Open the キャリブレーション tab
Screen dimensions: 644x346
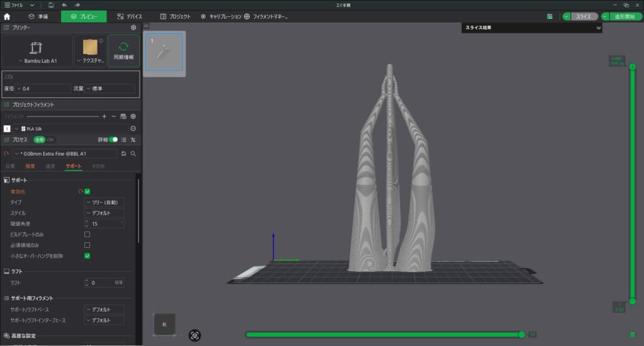(x=221, y=16)
